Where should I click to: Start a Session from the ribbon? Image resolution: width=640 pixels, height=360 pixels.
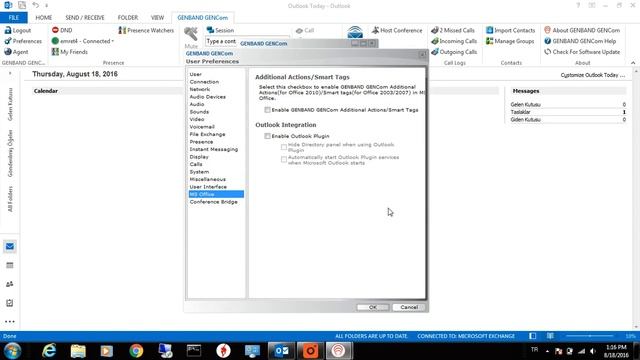point(220,30)
